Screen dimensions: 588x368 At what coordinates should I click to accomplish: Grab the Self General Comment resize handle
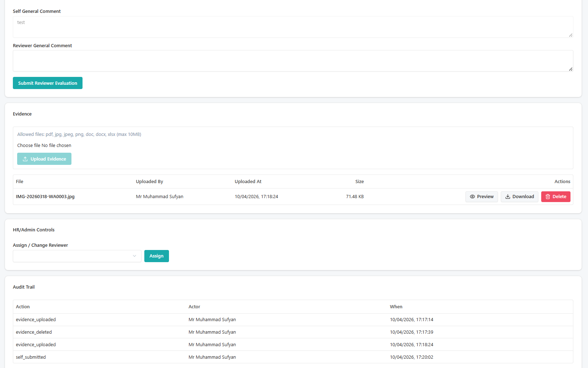click(x=570, y=35)
